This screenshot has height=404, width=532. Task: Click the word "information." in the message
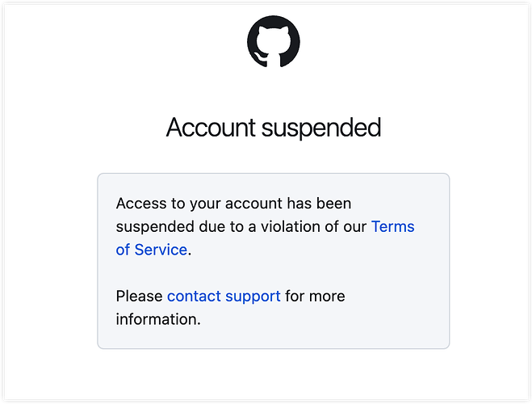coord(158,319)
